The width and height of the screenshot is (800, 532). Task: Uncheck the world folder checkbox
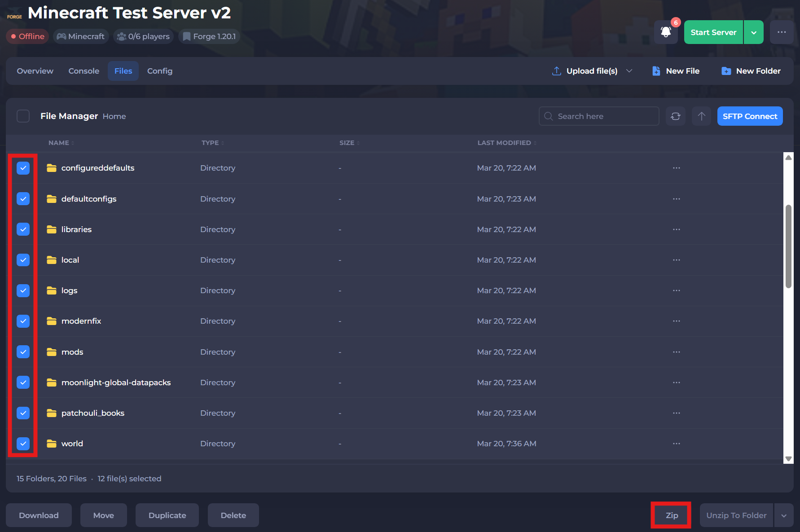coord(23,444)
